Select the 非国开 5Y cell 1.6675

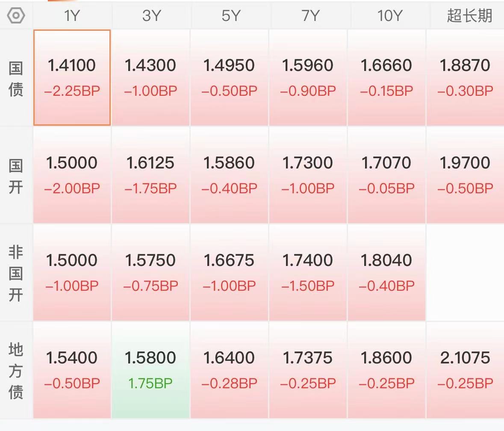[x=229, y=272]
